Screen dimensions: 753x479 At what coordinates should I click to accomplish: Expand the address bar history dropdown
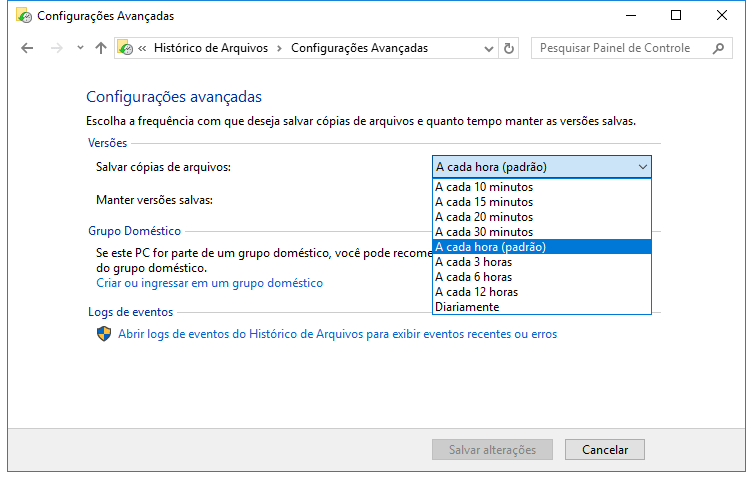489,49
